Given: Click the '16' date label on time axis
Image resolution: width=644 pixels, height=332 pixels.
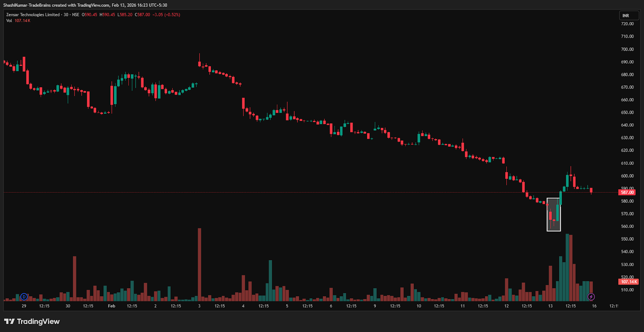Looking at the screenshot, I should 594,306.
